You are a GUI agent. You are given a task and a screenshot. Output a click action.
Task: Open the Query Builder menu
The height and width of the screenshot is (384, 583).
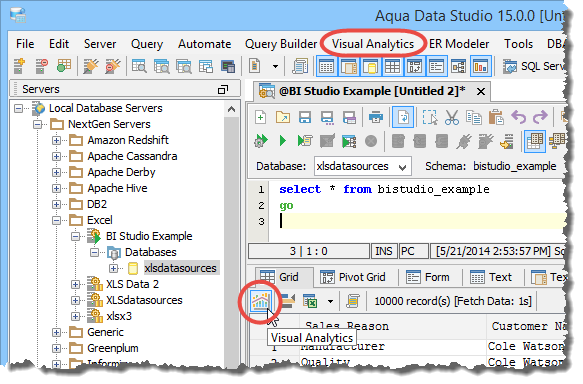281,44
